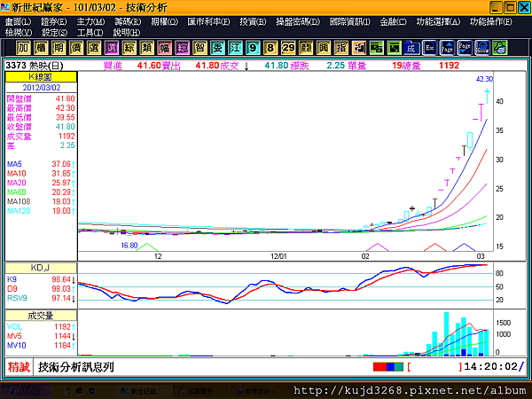Click the cyan 委 toolbar icon
This screenshot has height=399, width=532.
click(217, 48)
